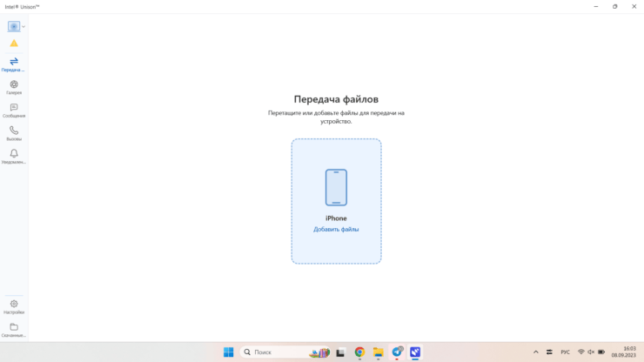Switch the РУС keyboard language indicator

point(565,352)
